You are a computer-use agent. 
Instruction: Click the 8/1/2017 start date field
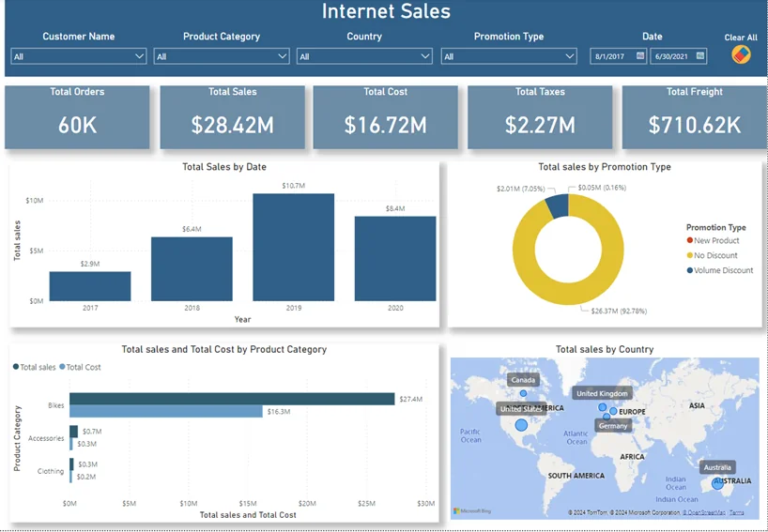pos(613,56)
